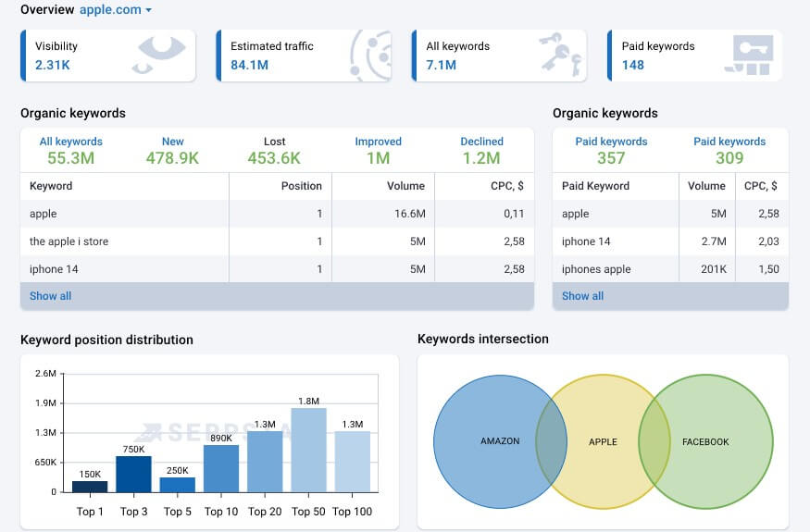Click the Top 100 bar in chart
Screen dimensions: 810x532
pyautogui.click(x=353, y=462)
